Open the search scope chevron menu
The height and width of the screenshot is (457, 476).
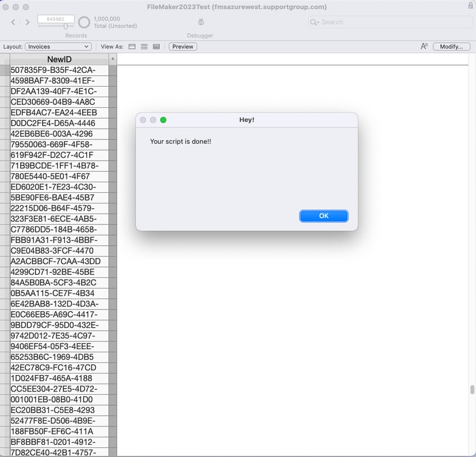pyautogui.click(x=318, y=22)
